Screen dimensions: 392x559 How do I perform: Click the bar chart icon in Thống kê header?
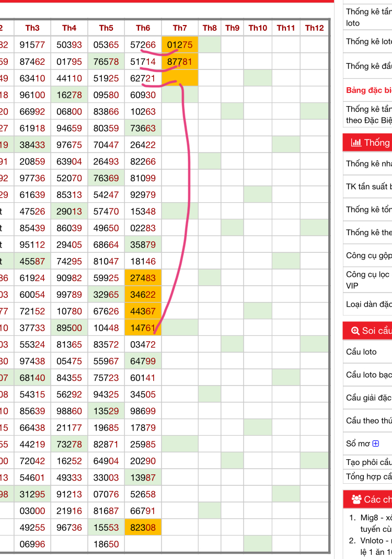[x=356, y=143]
